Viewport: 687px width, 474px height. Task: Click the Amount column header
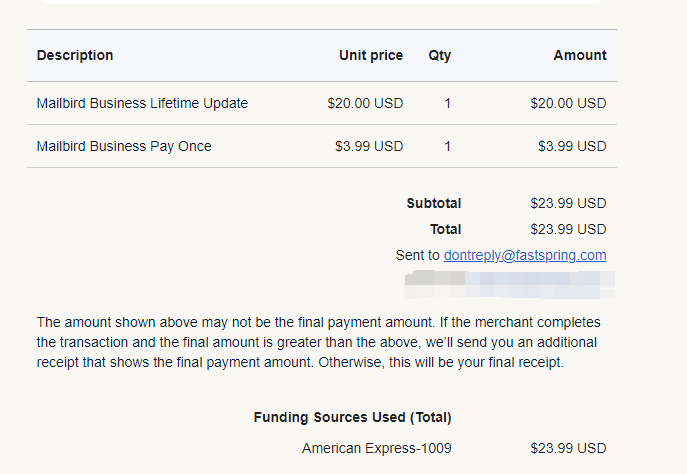[x=579, y=55]
